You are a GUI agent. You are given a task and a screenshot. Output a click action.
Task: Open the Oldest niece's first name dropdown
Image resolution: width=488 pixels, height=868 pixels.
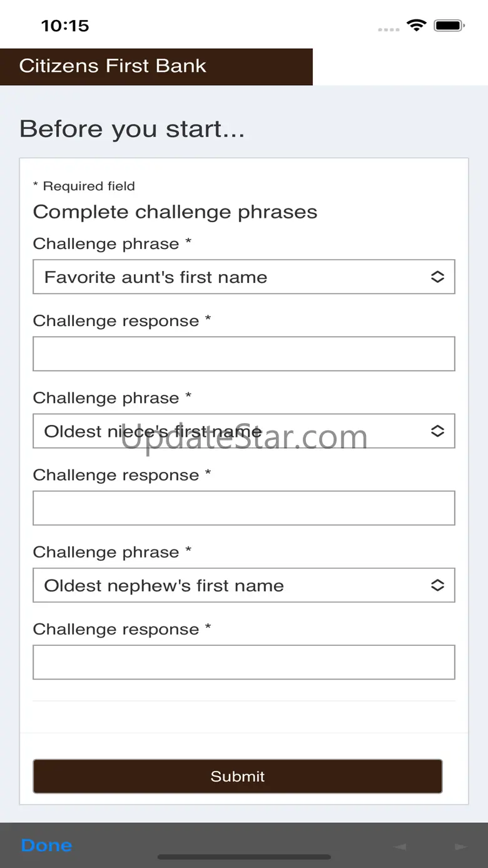(x=243, y=431)
